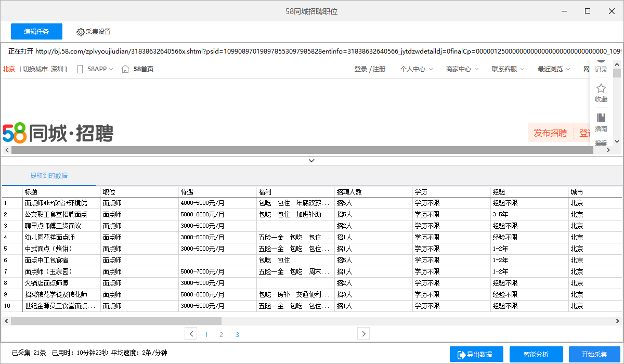Go to the previous results page arrow
624x364 pixels.
click(191, 334)
